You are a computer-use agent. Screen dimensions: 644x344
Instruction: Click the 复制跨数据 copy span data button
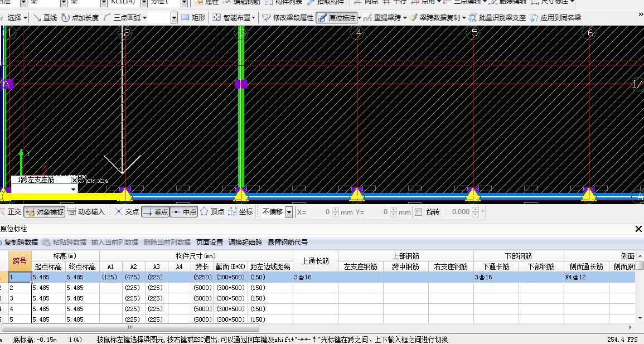19,242
